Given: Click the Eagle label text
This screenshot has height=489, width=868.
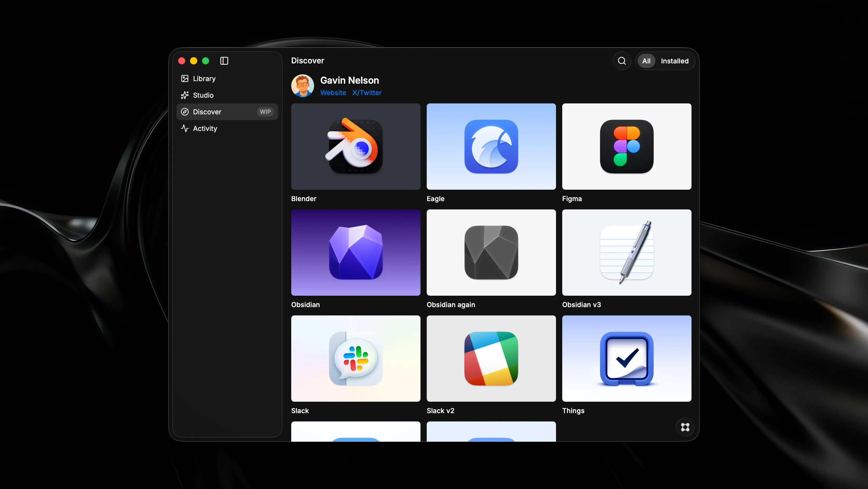Looking at the screenshot, I should 435,199.
